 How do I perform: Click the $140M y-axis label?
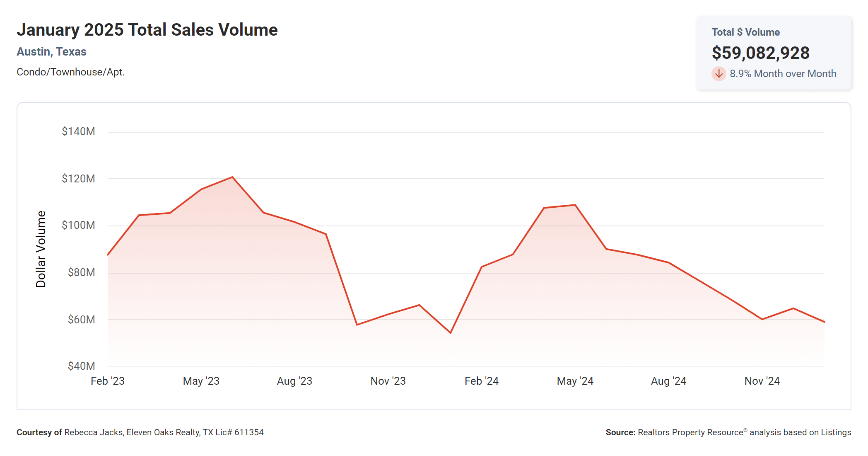78,131
